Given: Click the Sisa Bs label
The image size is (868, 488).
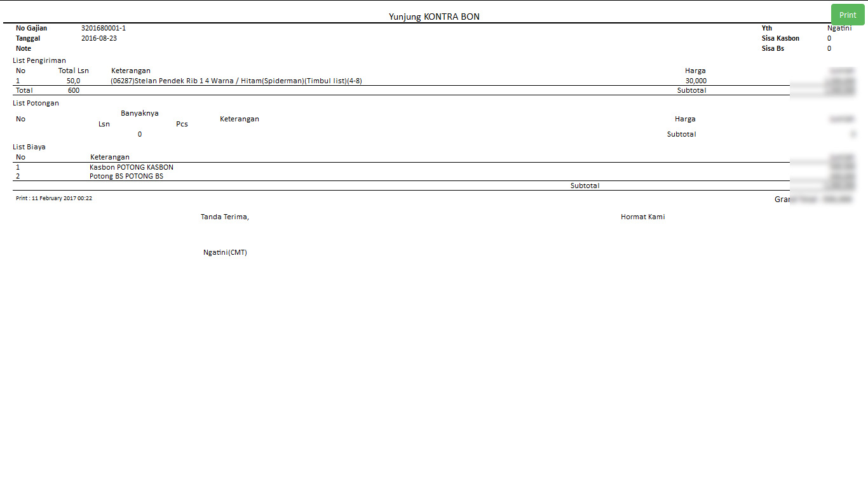Looking at the screenshot, I should click(x=773, y=48).
